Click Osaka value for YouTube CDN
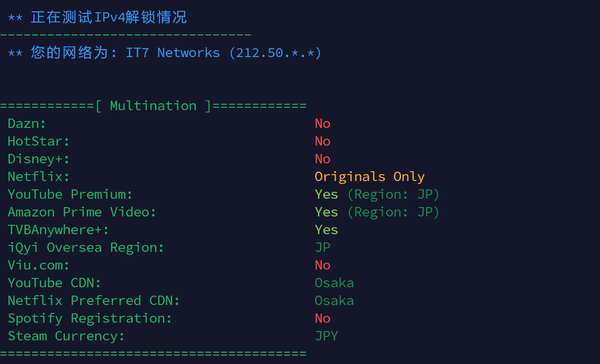600x364 pixels. coord(334,283)
